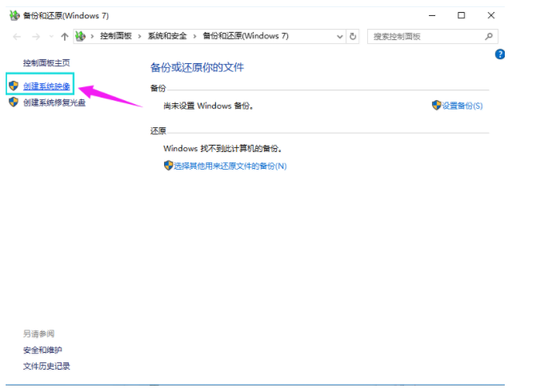Click the address bar backup icon
Screen dimensions: 540x392
(80, 36)
